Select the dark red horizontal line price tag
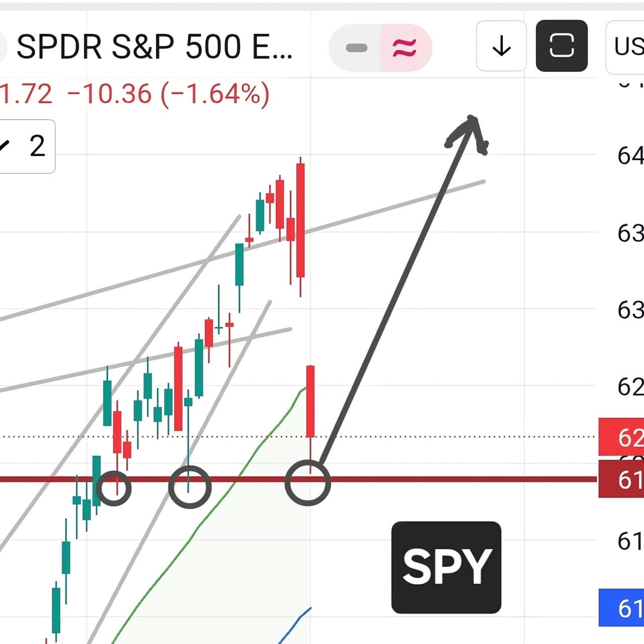 [x=621, y=479]
